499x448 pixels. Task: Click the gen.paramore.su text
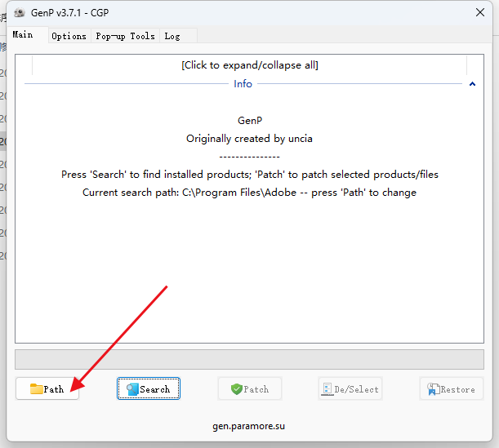coord(249,426)
